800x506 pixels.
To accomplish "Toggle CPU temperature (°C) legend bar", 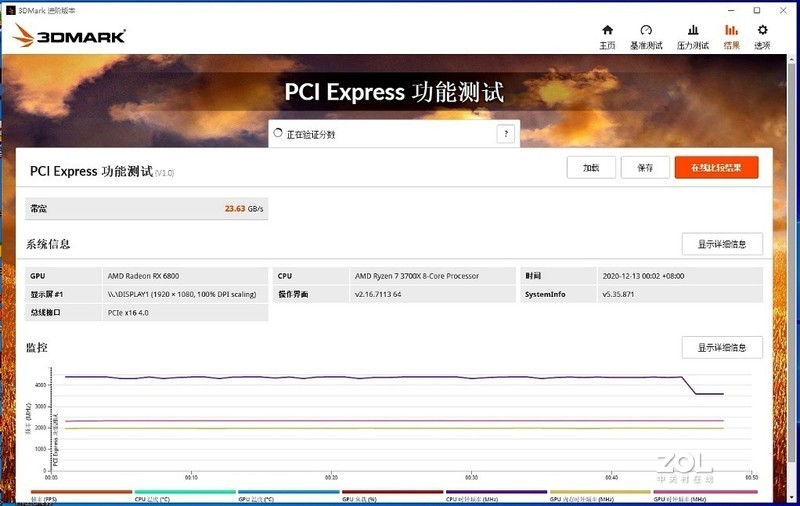I will (185, 492).
